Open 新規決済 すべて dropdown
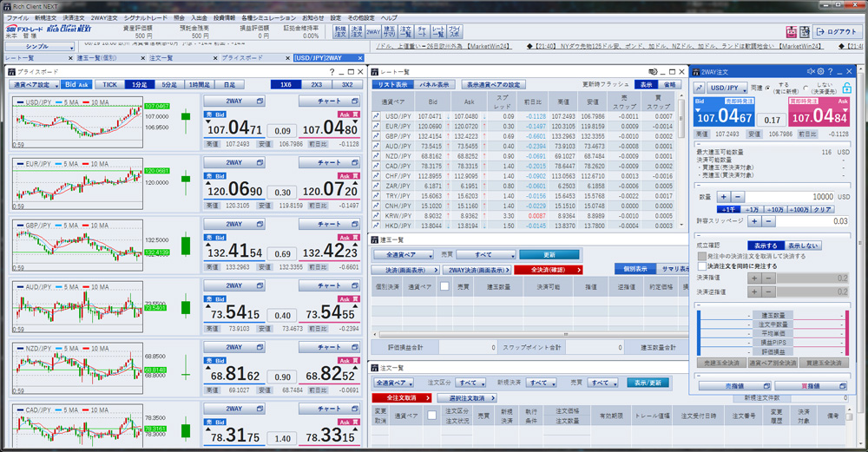The width and height of the screenshot is (868, 452). click(541, 383)
